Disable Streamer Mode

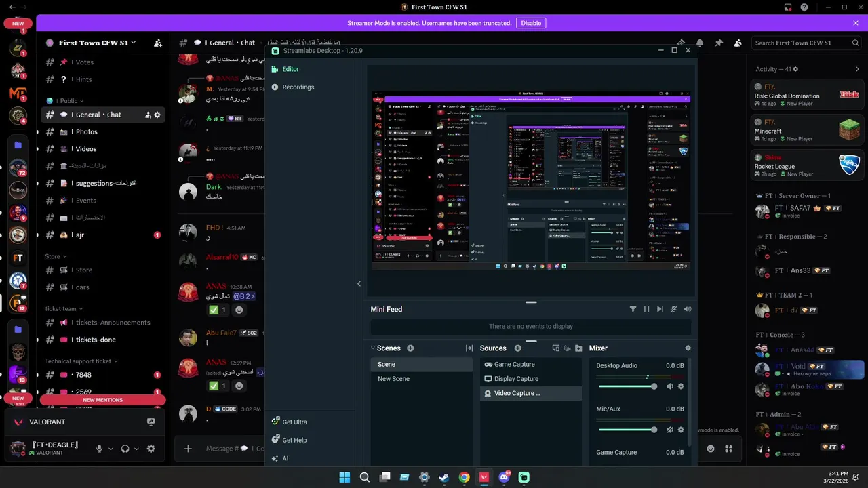(531, 23)
